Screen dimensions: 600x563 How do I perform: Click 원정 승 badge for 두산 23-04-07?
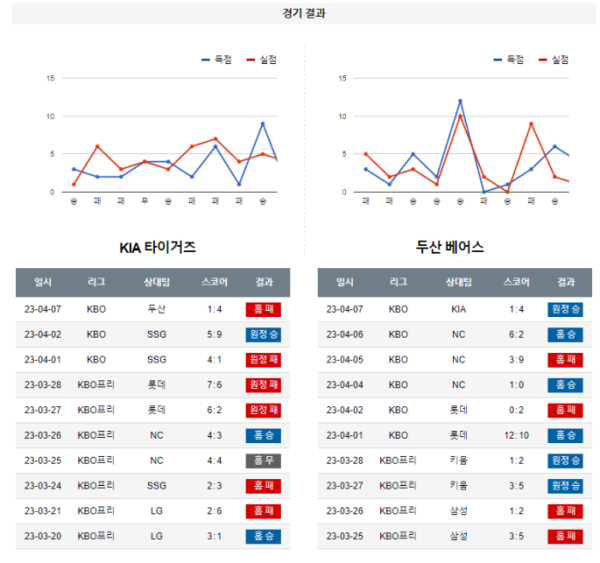tap(565, 309)
